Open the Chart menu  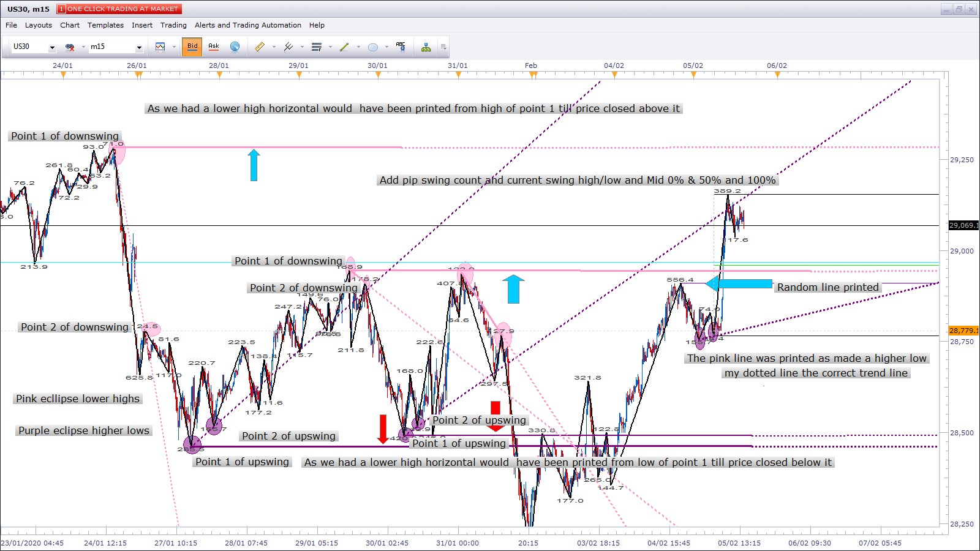coord(70,25)
